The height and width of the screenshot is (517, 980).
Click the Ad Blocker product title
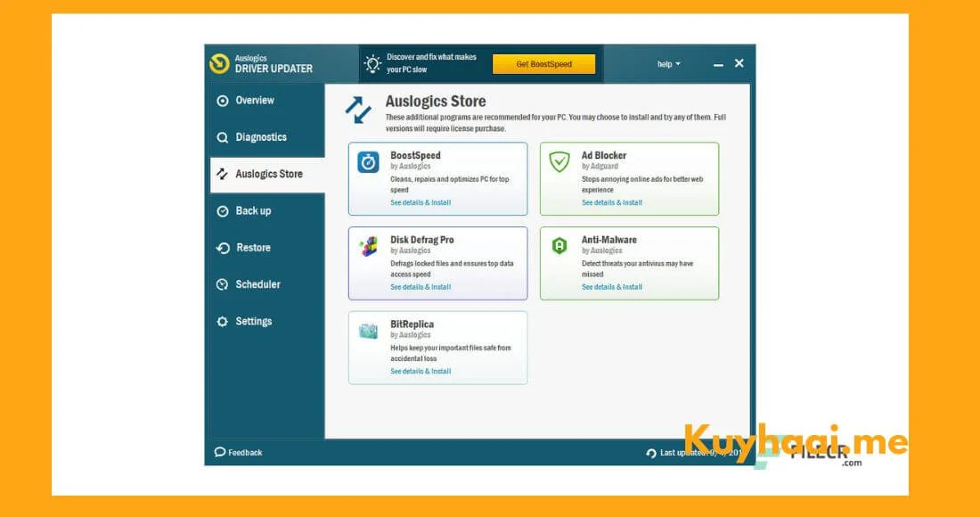click(604, 155)
